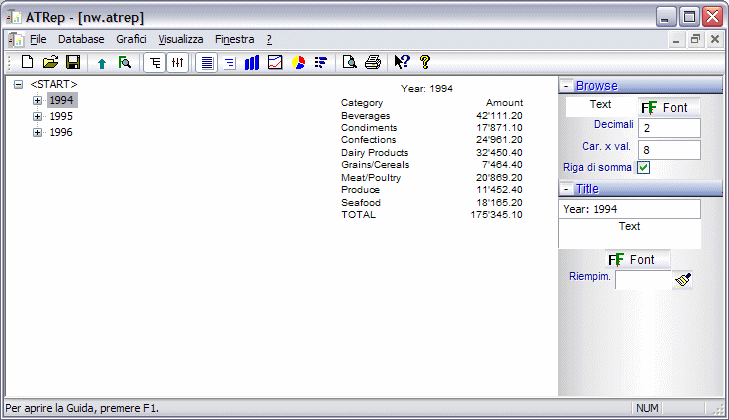Create a new report file
The width and height of the screenshot is (729, 420).
pos(27,62)
